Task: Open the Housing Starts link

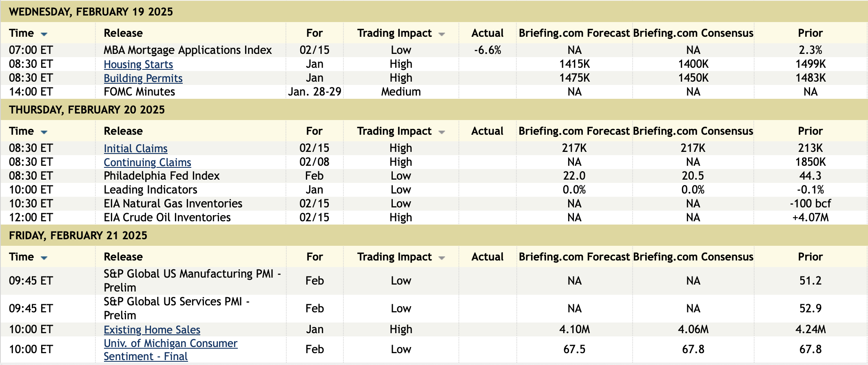Action: pyautogui.click(x=138, y=65)
